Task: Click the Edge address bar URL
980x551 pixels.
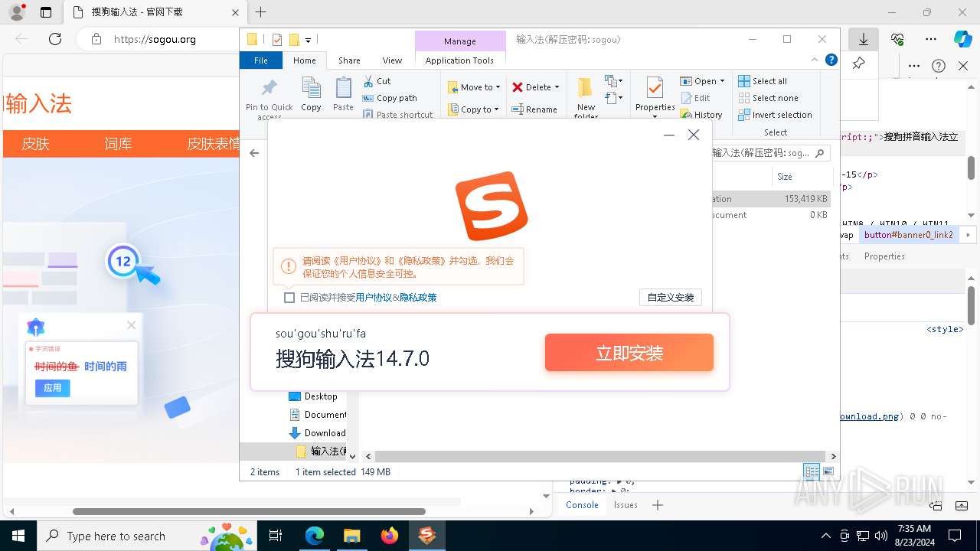Action: coord(155,39)
